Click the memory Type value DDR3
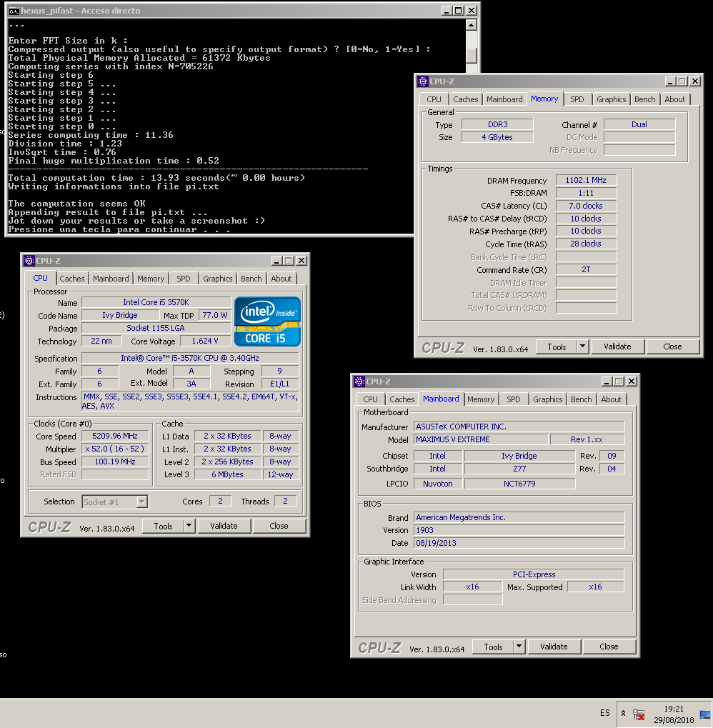 [498, 124]
